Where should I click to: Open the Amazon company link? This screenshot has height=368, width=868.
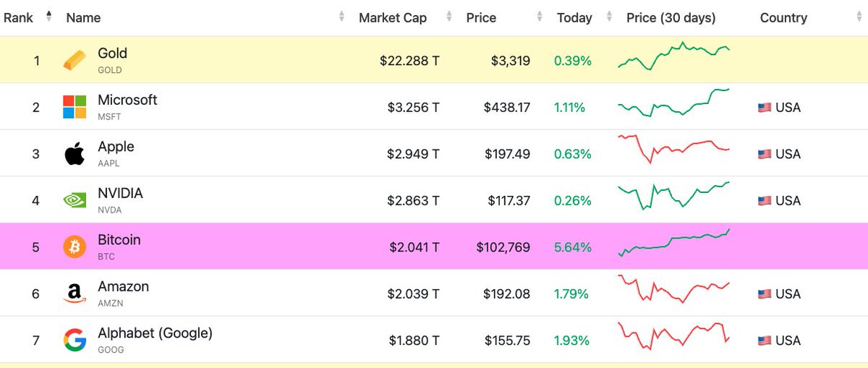[123, 286]
